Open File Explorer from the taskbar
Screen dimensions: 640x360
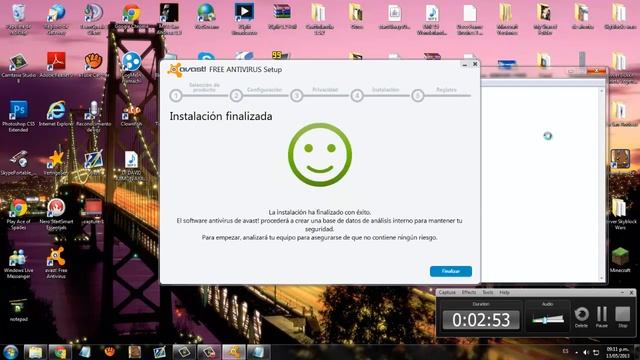pyautogui.click(x=35, y=352)
